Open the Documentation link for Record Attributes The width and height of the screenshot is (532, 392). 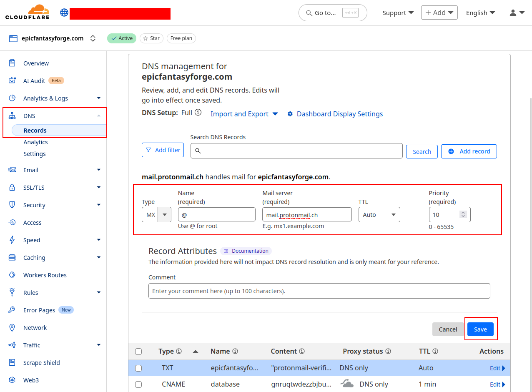(246, 251)
